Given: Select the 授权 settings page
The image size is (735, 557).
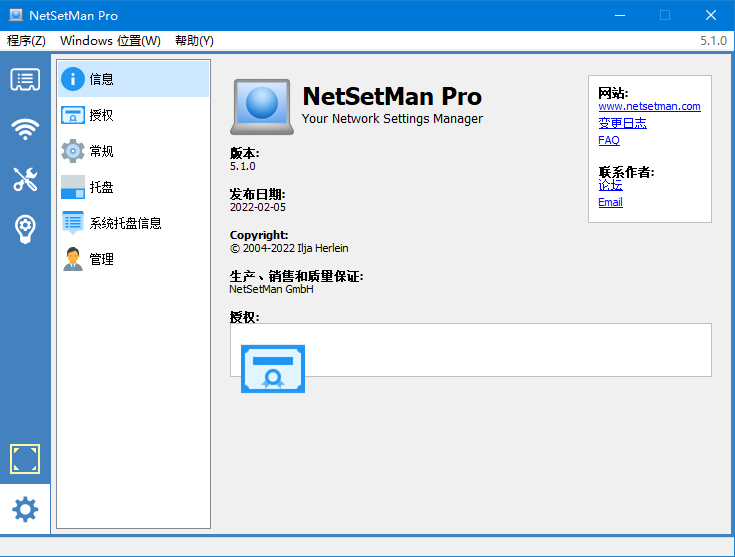Looking at the screenshot, I should point(134,115).
